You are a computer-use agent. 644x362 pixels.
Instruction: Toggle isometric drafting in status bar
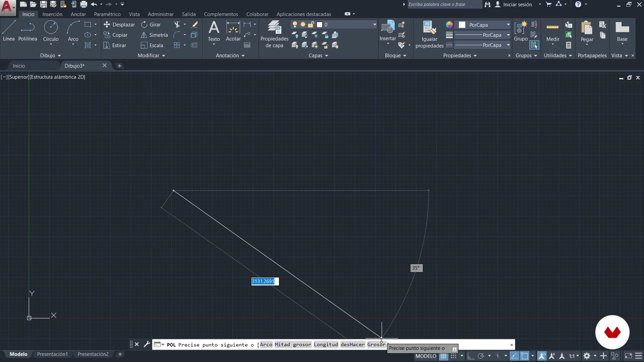coord(497,356)
